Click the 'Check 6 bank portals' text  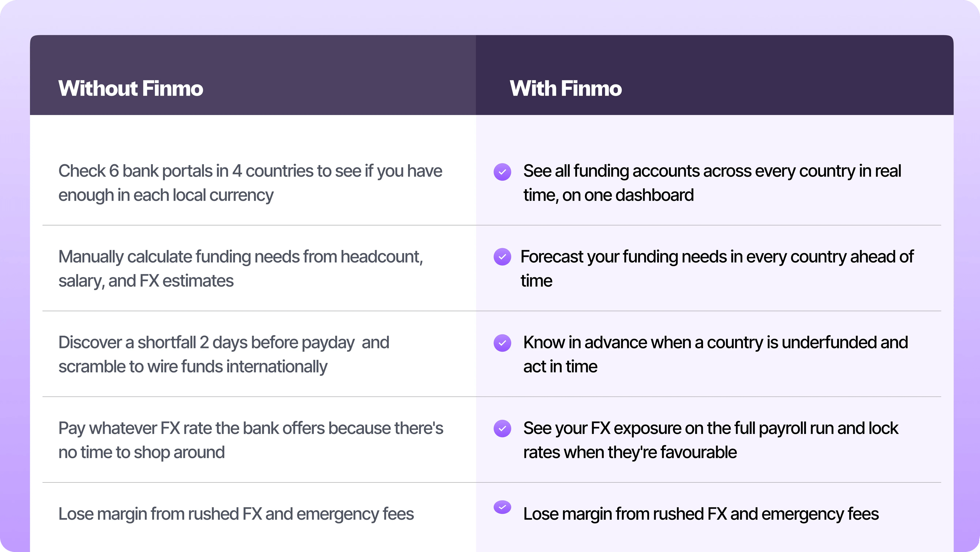click(x=250, y=183)
